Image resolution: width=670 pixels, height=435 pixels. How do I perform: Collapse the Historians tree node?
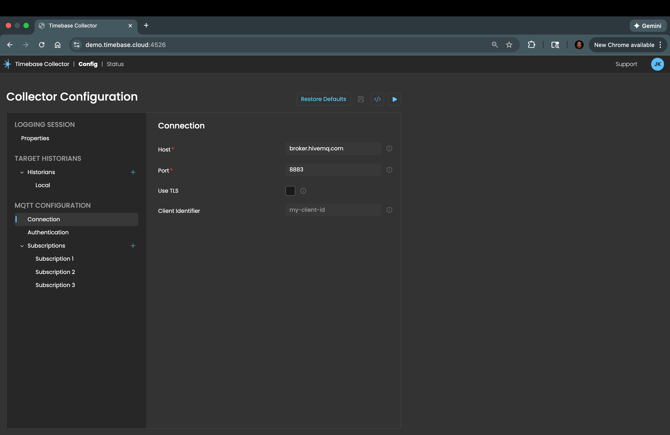point(22,173)
